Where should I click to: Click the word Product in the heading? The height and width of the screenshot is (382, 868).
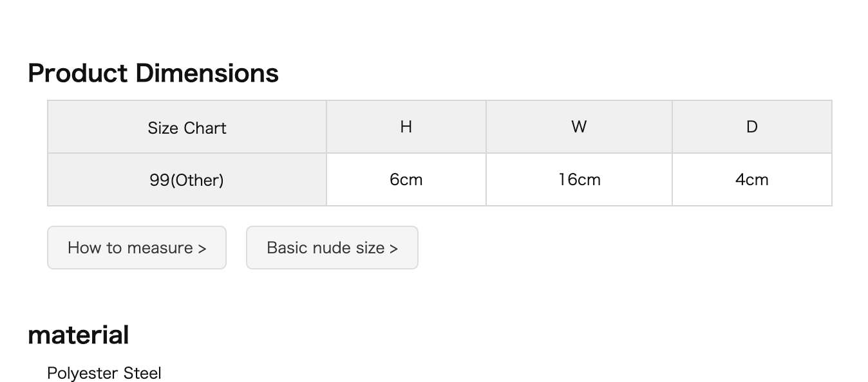click(x=78, y=73)
